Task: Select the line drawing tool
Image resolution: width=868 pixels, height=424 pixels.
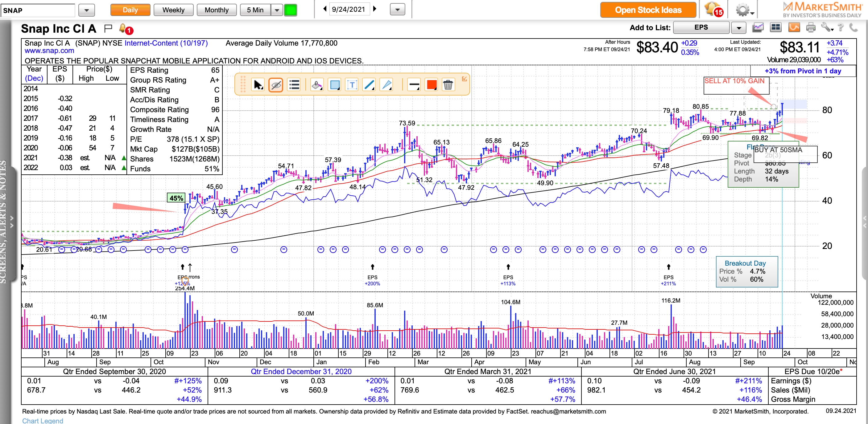Action: [x=369, y=85]
